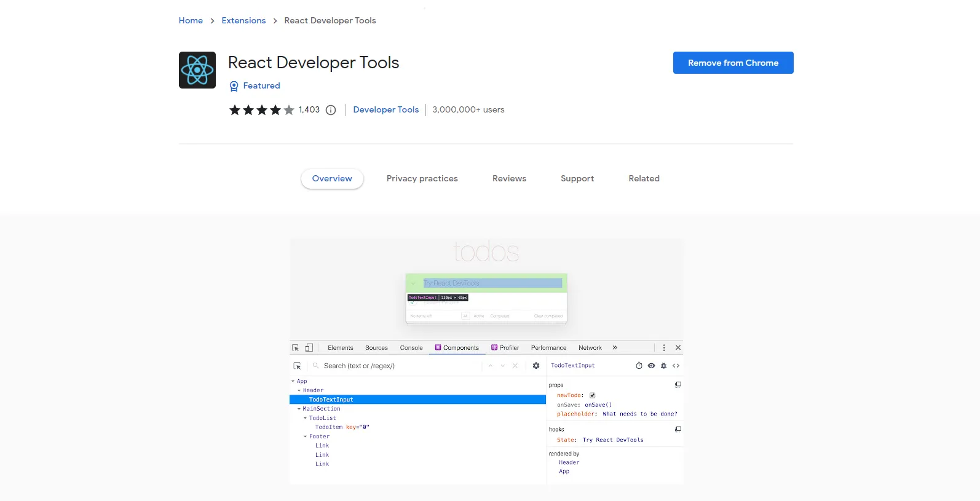This screenshot has width=980, height=501.
Task: Click the App link under rendered by
Action: (x=564, y=472)
